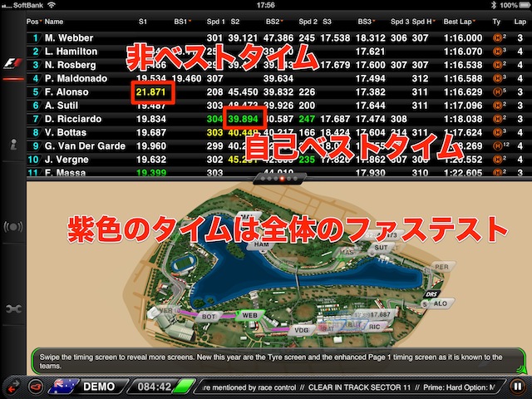Select the J. Vergne driver name
Screen dimensions: 532x399
coord(66,160)
